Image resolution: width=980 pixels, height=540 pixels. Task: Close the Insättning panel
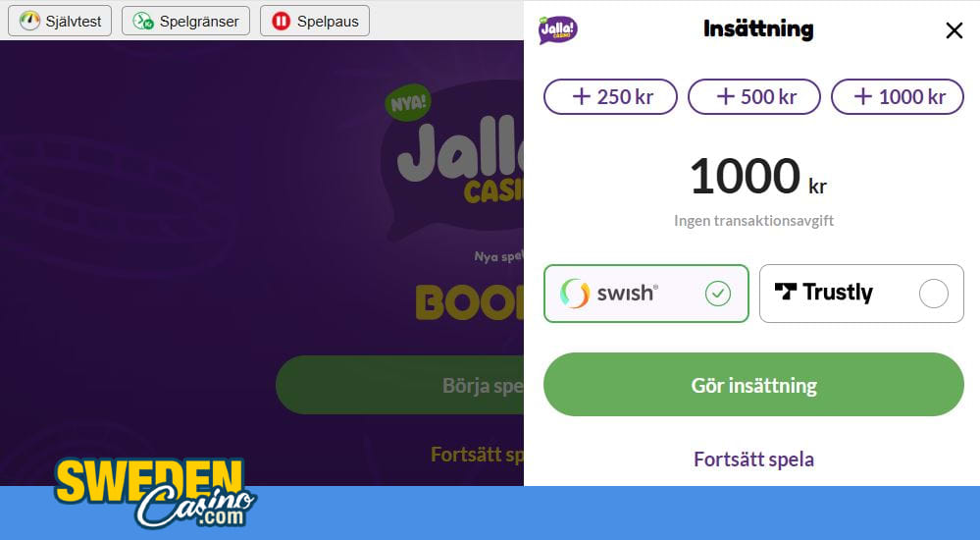click(954, 30)
